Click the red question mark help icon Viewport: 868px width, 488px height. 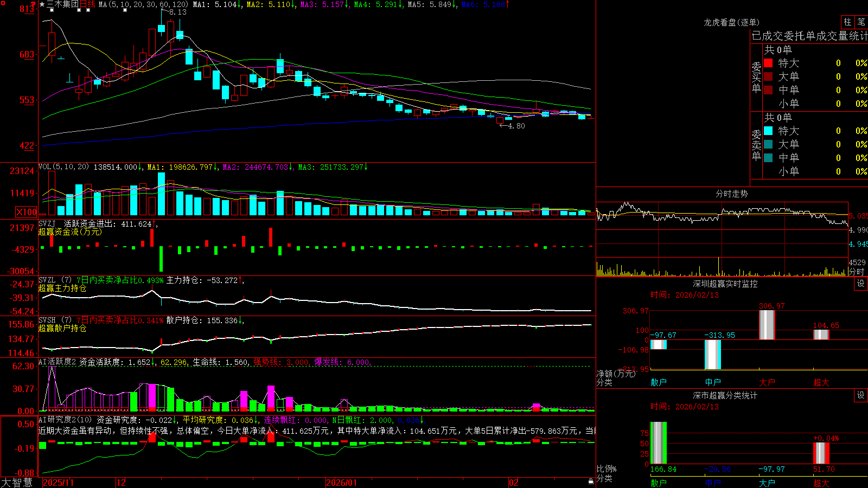pos(33,4)
